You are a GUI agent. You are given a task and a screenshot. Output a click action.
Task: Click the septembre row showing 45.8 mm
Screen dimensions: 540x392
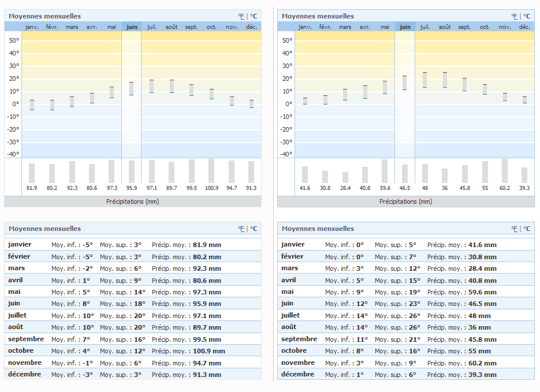405,339
